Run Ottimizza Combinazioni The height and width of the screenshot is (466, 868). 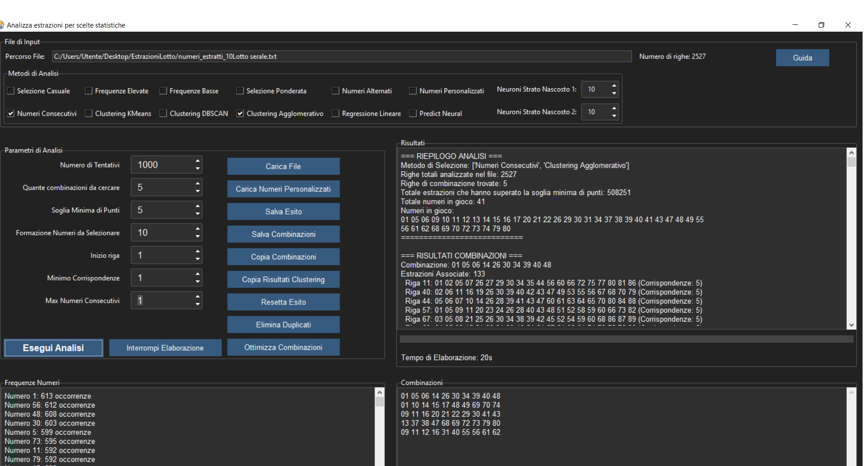coord(283,347)
